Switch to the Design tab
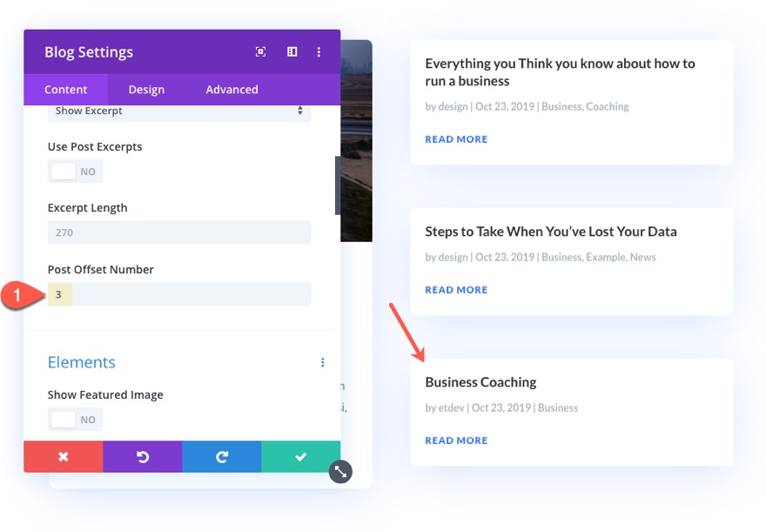The width and height of the screenshot is (766, 532). [x=145, y=89]
